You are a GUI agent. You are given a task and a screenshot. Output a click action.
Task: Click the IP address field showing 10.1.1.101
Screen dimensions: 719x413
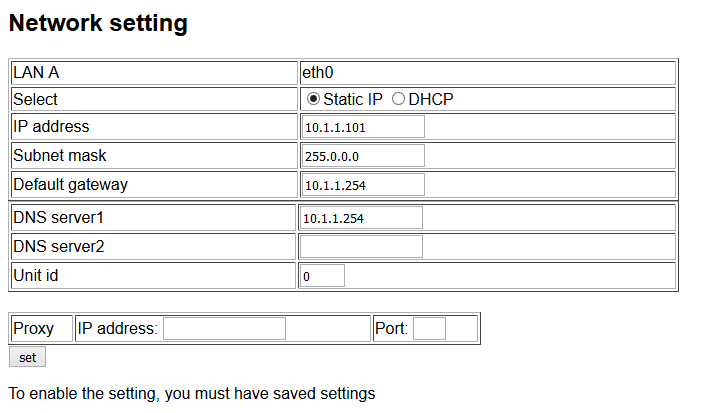362,127
